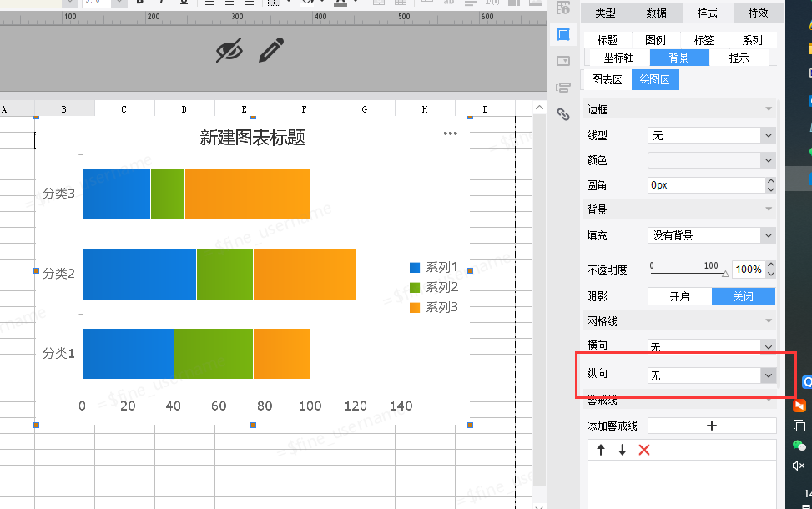Click the pencil edit icon

[271, 50]
